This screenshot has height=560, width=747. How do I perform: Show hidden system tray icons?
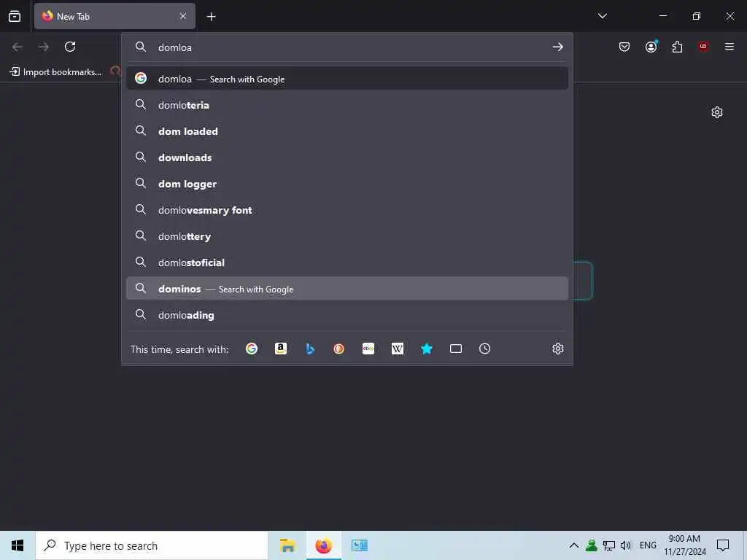tap(574, 545)
